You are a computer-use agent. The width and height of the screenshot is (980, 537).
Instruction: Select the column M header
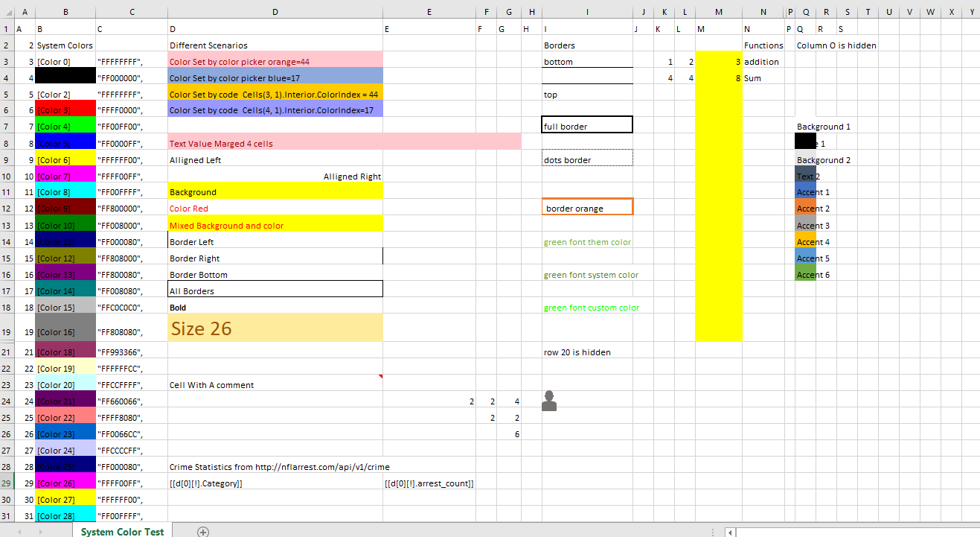(x=718, y=12)
